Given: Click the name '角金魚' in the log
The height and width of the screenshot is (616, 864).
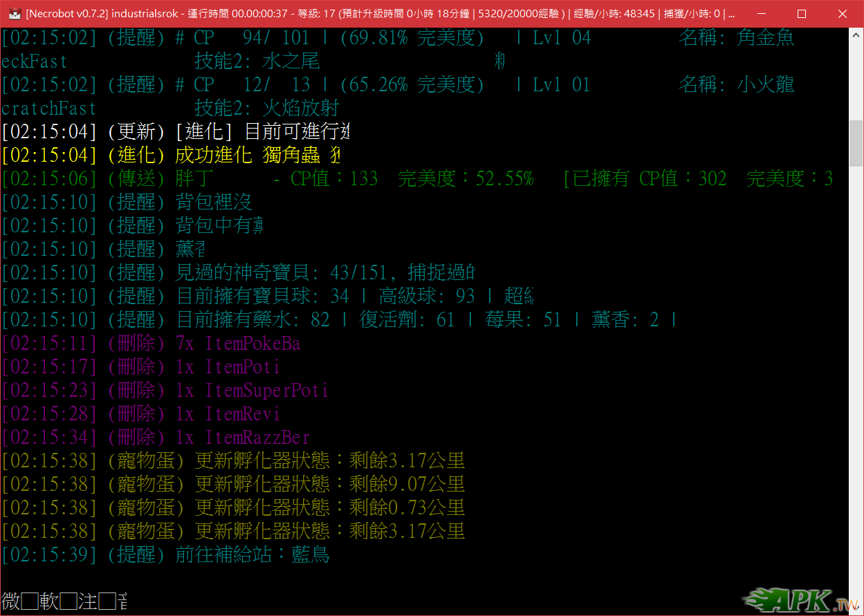Looking at the screenshot, I should pos(766,37).
